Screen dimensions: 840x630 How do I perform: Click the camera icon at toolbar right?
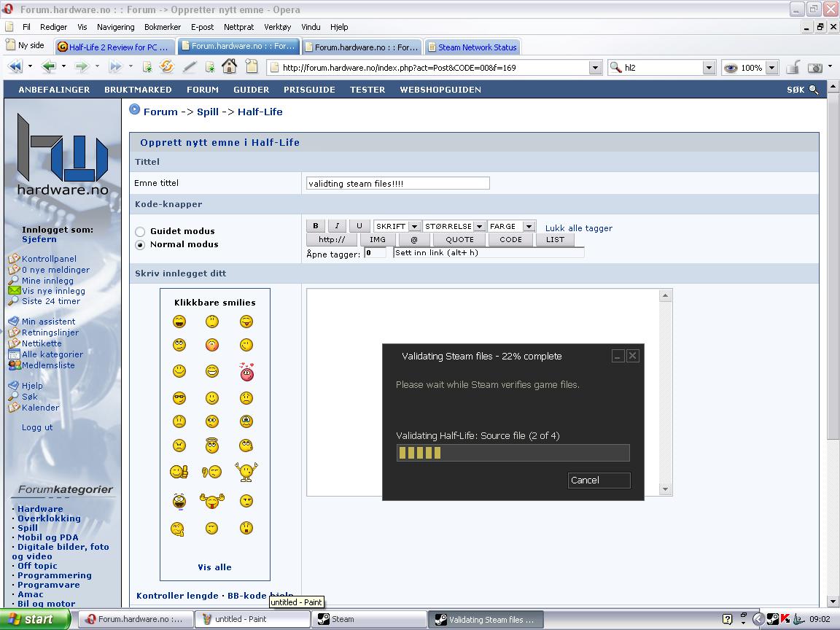[814, 68]
